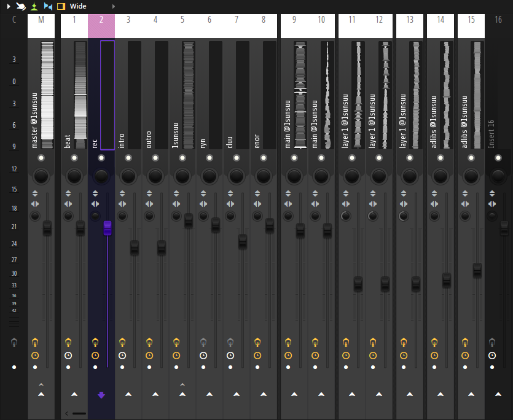513x420 pixels.
Task: Mute the enor track
Action: (264, 158)
